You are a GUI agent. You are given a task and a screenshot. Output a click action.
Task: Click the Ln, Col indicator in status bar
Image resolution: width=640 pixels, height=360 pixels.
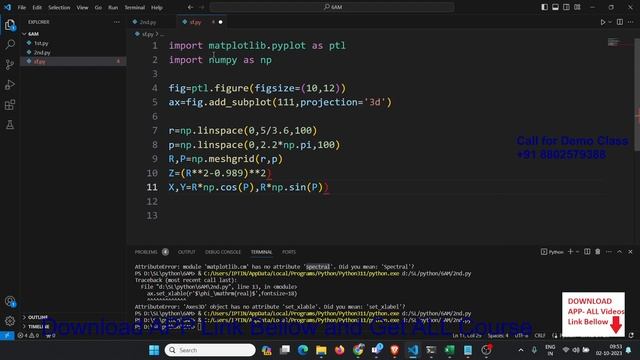(x=467, y=336)
